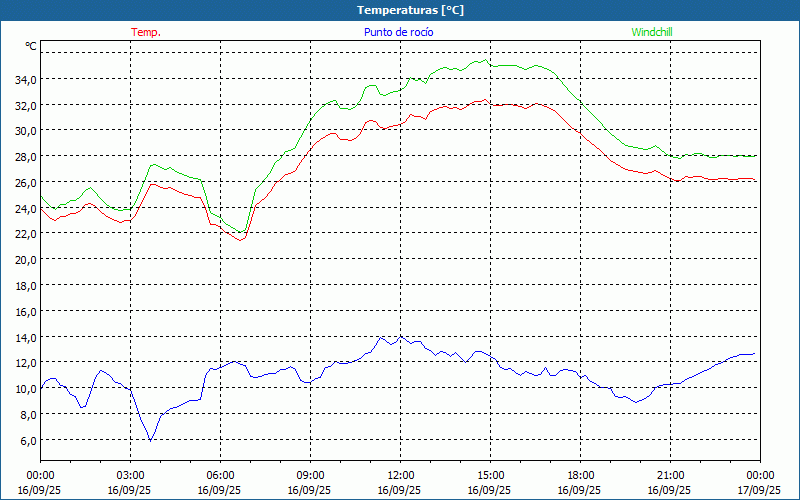Click the 03:00 time axis label

coord(130,475)
